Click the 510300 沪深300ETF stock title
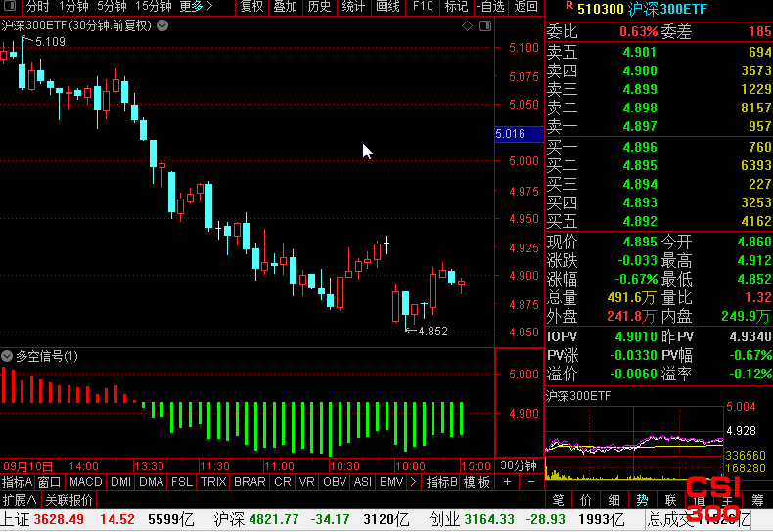 coord(642,9)
